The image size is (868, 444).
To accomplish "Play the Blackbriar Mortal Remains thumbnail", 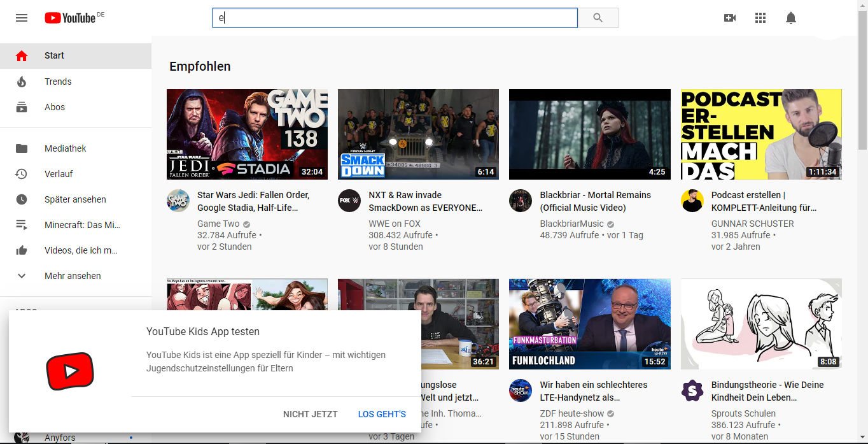I will point(589,134).
